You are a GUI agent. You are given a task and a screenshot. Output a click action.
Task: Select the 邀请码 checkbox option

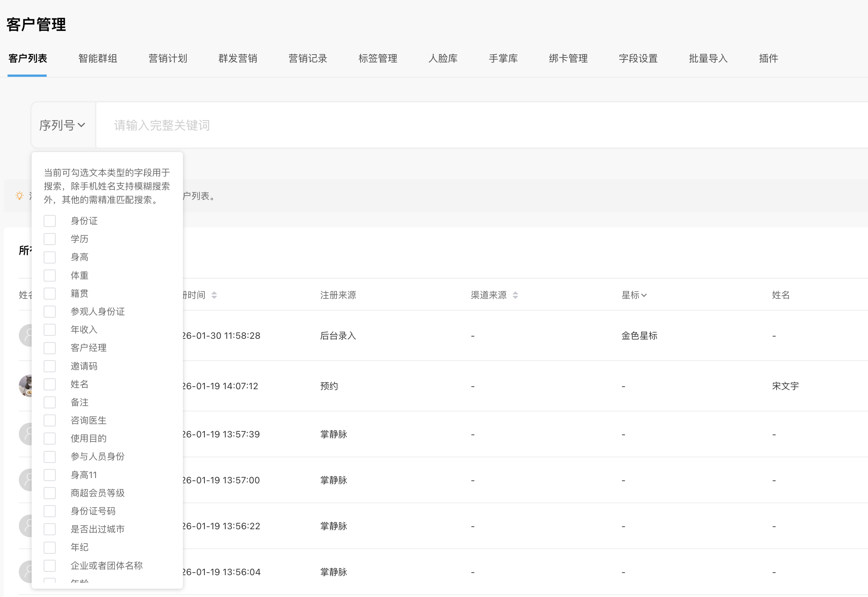click(x=50, y=366)
